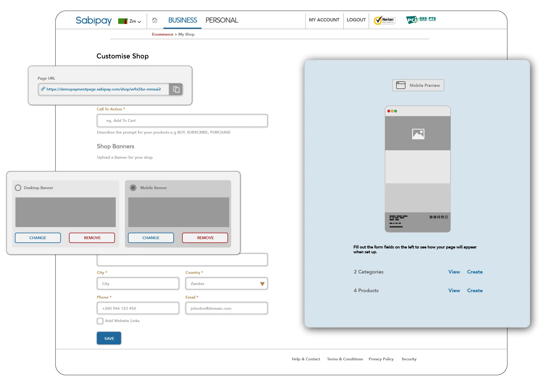Click the Sabipay logo

click(x=93, y=21)
